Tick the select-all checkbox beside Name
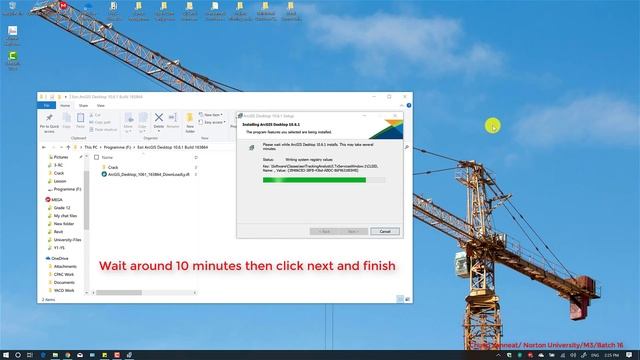640x360 pixels. pyautogui.click(x=97, y=157)
